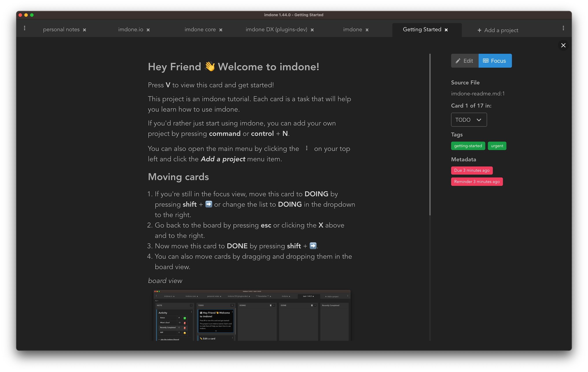Select the Getting Started tab
The image size is (588, 372).
pos(422,29)
